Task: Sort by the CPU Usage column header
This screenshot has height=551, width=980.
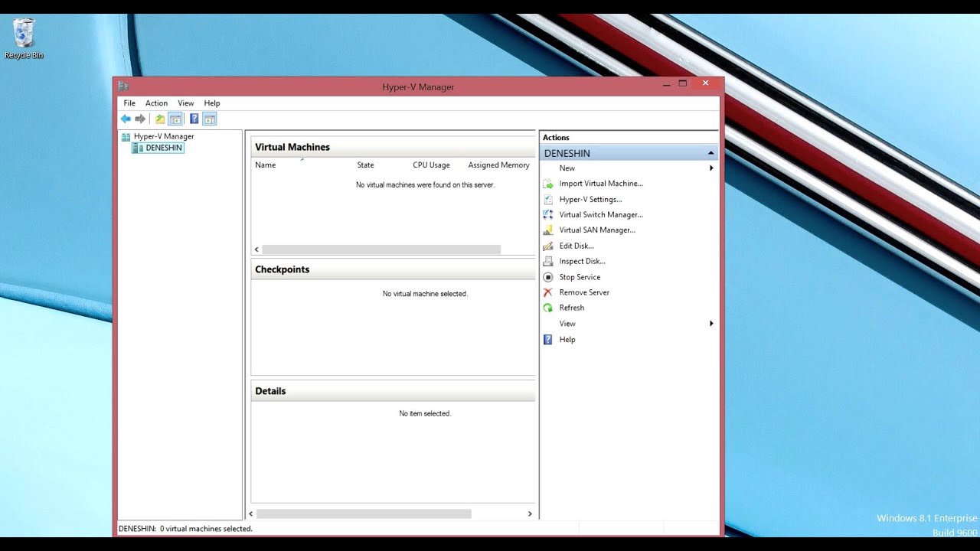Action: pos(431,165)
